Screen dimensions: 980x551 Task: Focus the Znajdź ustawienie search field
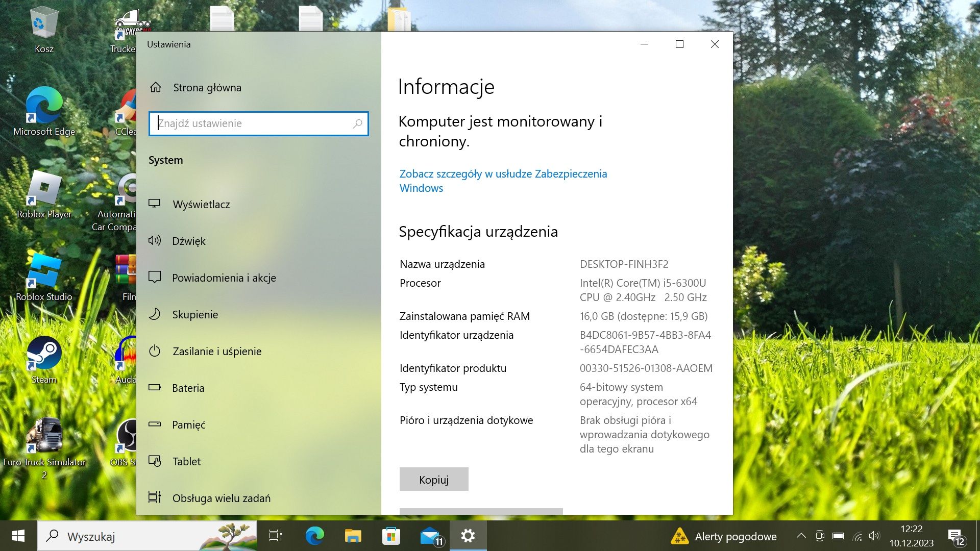point(259,123)
